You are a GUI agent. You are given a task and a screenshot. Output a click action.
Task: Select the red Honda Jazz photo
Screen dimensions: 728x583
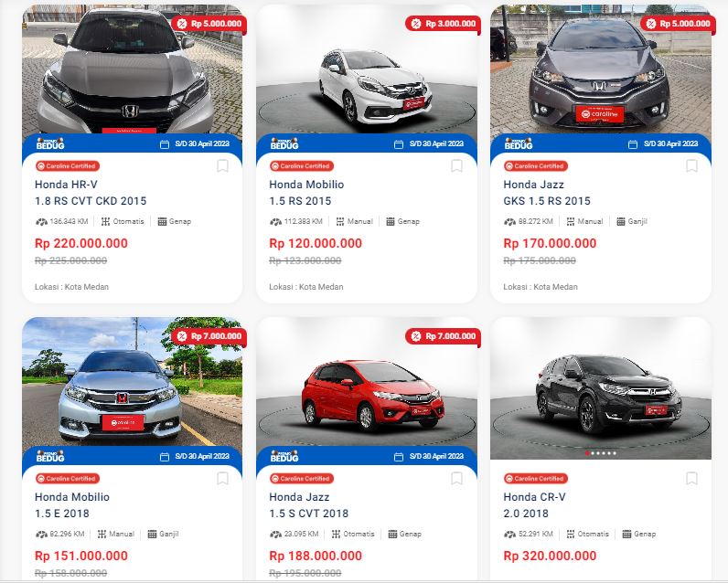point(367,382)
